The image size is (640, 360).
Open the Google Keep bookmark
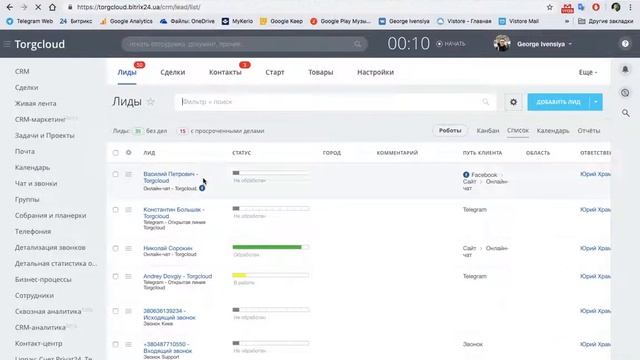point(281,21)
